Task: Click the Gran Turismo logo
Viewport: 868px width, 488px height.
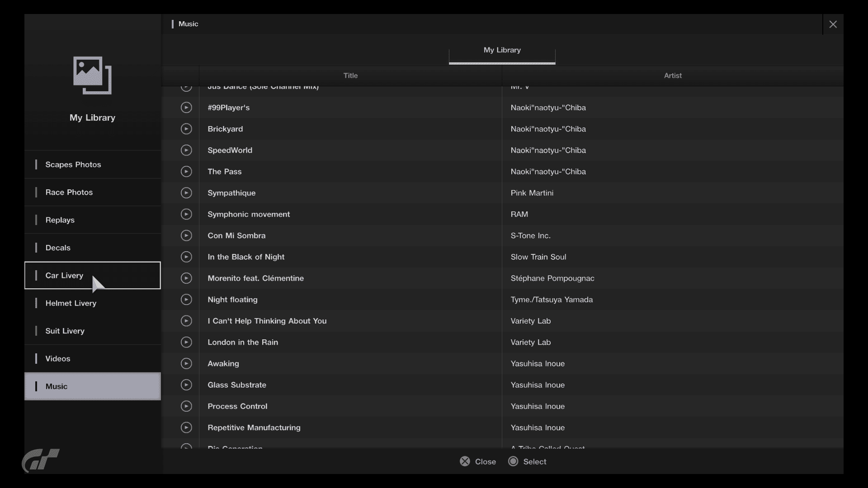Action: (41, 460)
